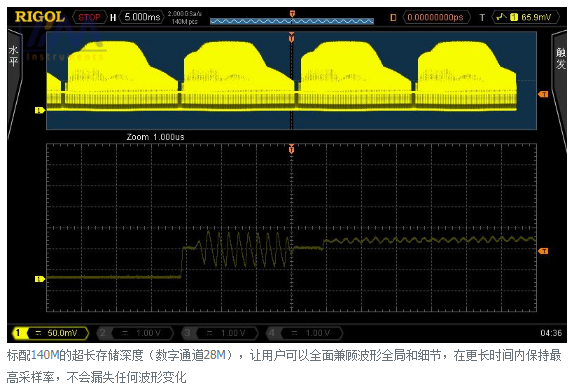Open the left 水平 horizontal side tab
570x392 pixels.
point(14,56)
